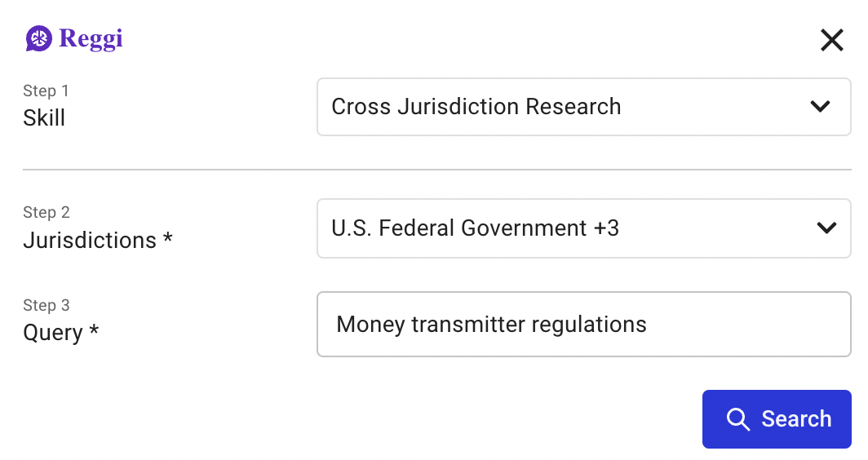
Task: Close the Reggi dialog with the X
Action: tap(831, 40)
